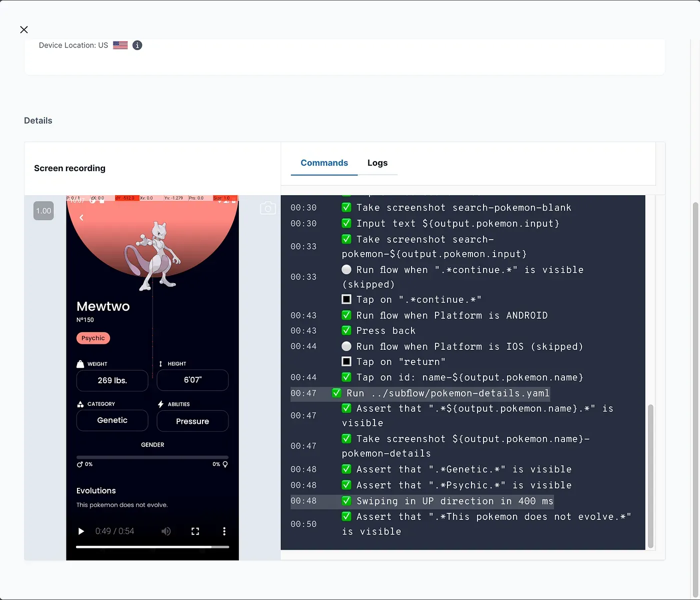
Task: Select the Commands tab
Action: [324, 163]
